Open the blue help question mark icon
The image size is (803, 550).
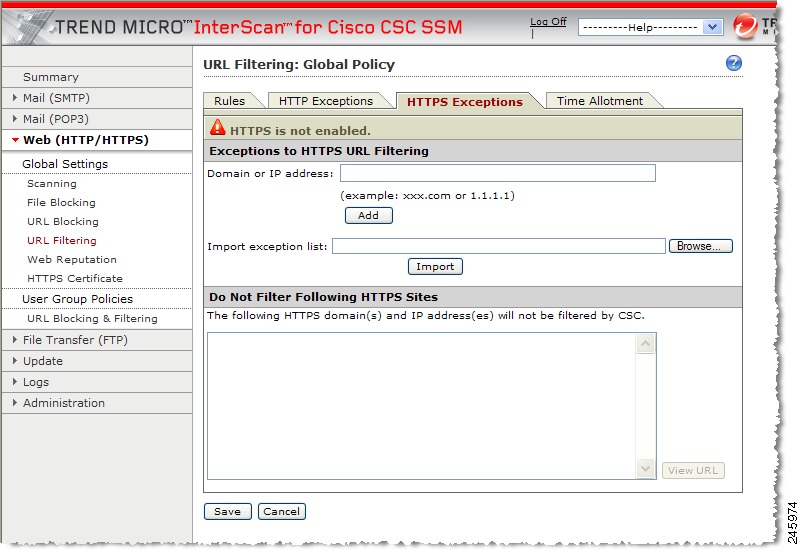tap(733, 63)
